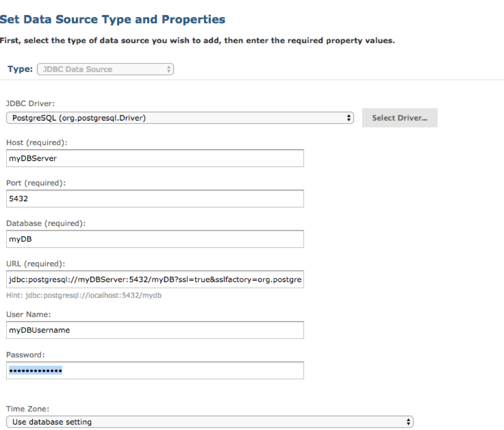The image size is (504, 430).
Task: Click the 'Time Zone:' label
Action: (28, 408)
